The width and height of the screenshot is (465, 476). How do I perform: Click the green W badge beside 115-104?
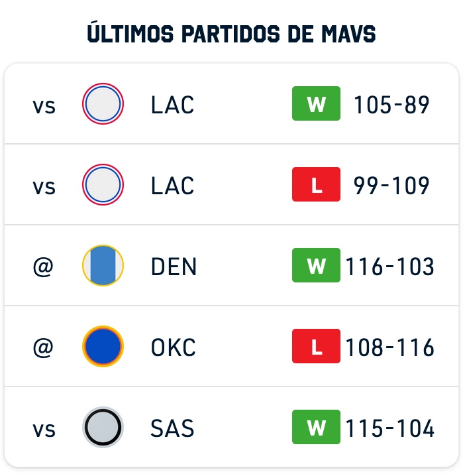(x=316, y=427)
